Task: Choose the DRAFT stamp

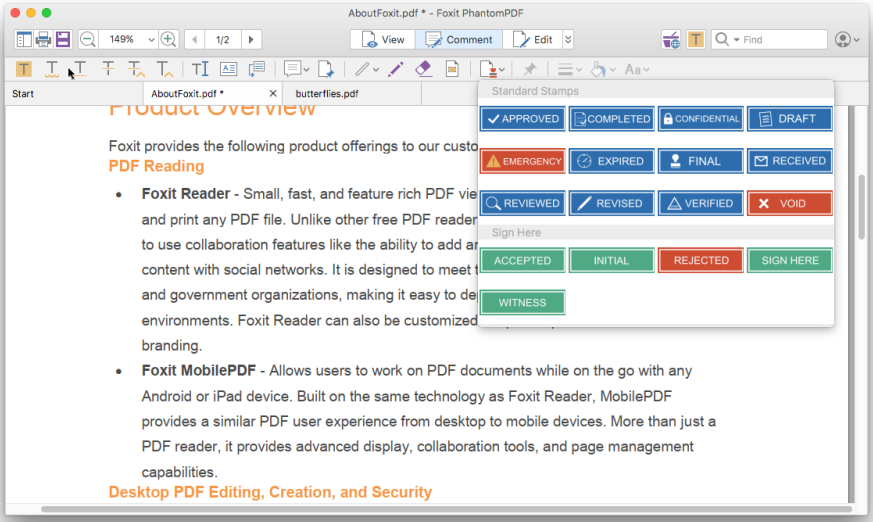Action: point(790,119)
